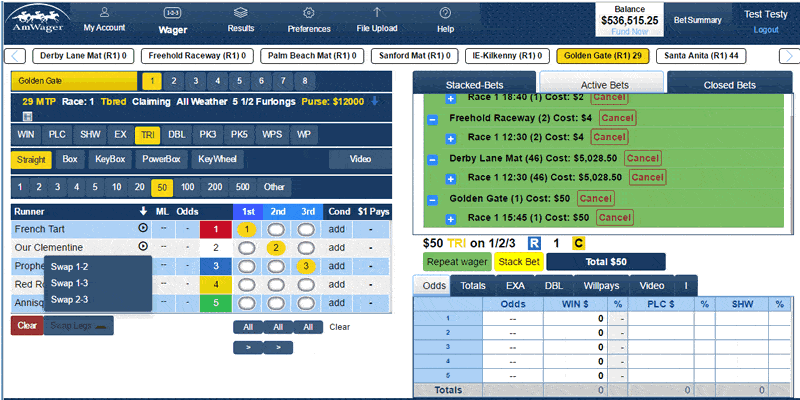Expand Race 1 18:40 (1) Cost $2 row

451,98
